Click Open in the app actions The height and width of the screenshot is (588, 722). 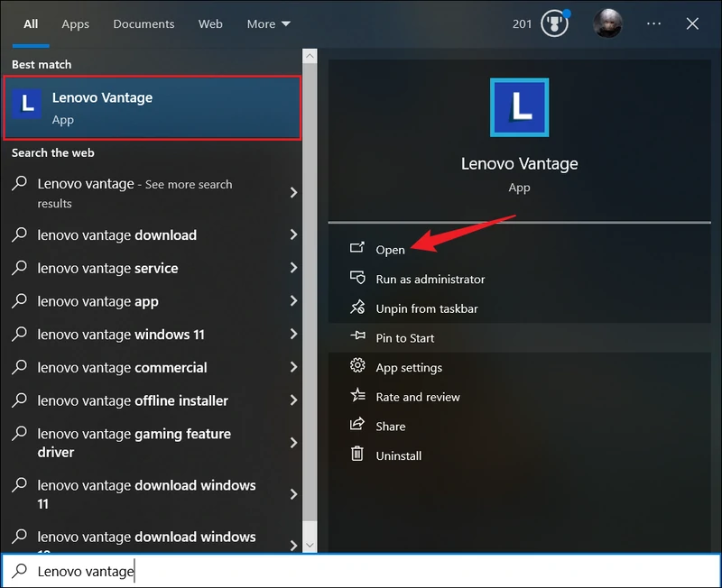point(391,250)
